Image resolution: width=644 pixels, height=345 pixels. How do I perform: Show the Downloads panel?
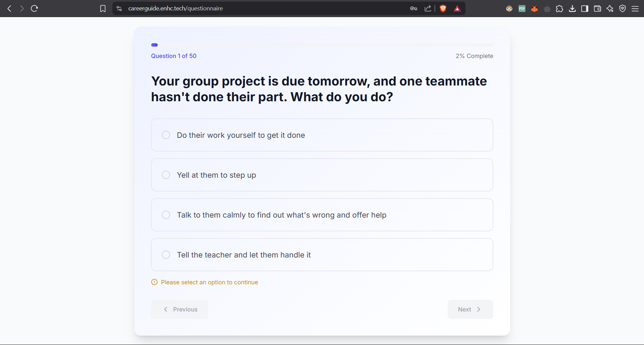coord(572,9)
